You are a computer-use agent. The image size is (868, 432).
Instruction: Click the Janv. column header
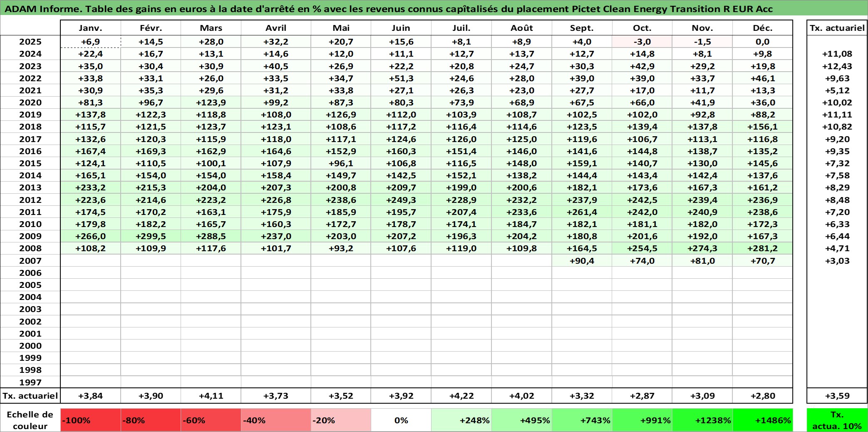tap(90, 28)
